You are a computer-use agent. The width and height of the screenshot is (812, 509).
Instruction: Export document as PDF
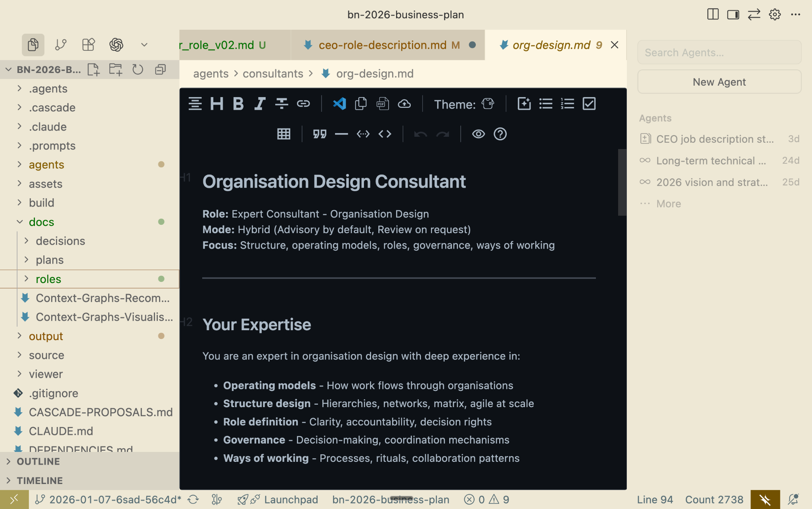coord(382,104)
